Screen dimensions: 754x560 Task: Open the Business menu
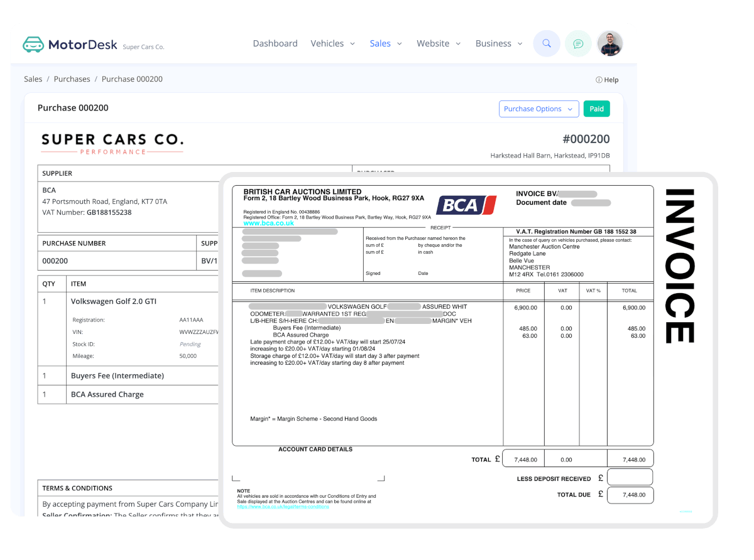[x=499, y=44]
